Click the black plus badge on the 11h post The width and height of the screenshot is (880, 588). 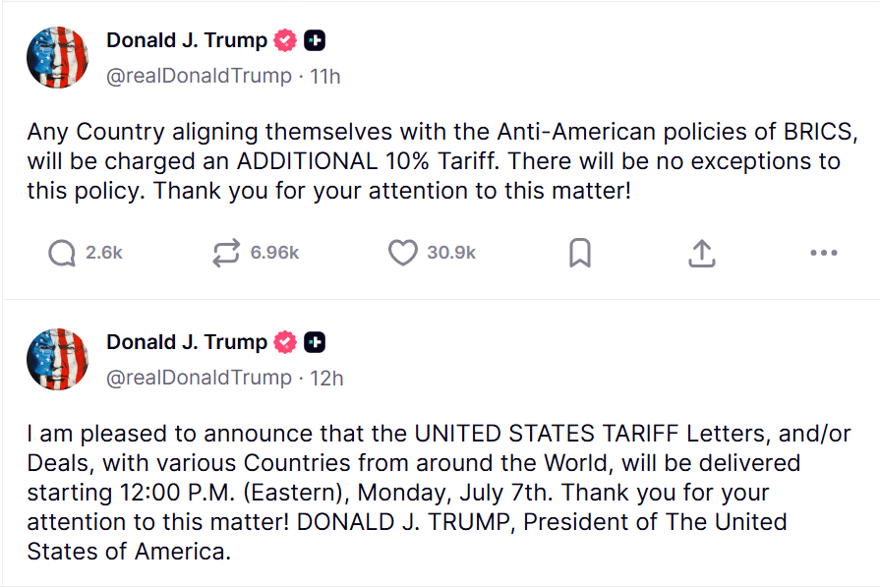pos(315,41)
